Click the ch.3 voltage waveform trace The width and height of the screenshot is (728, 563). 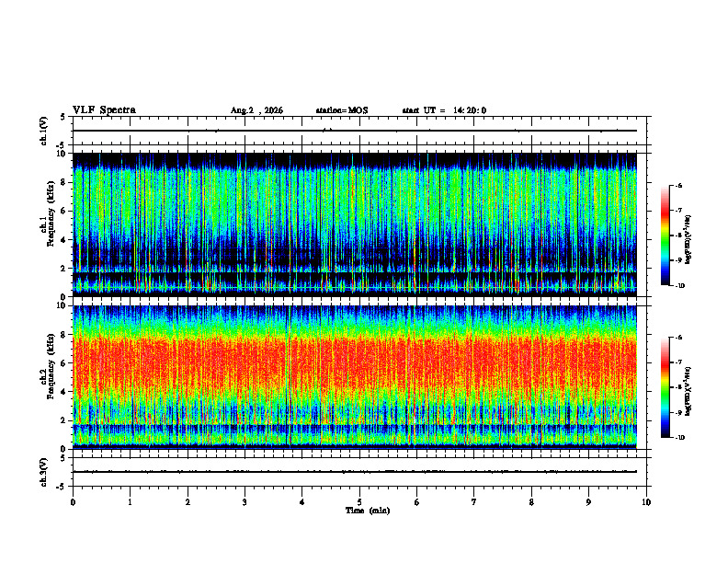(x=355, y=472)
